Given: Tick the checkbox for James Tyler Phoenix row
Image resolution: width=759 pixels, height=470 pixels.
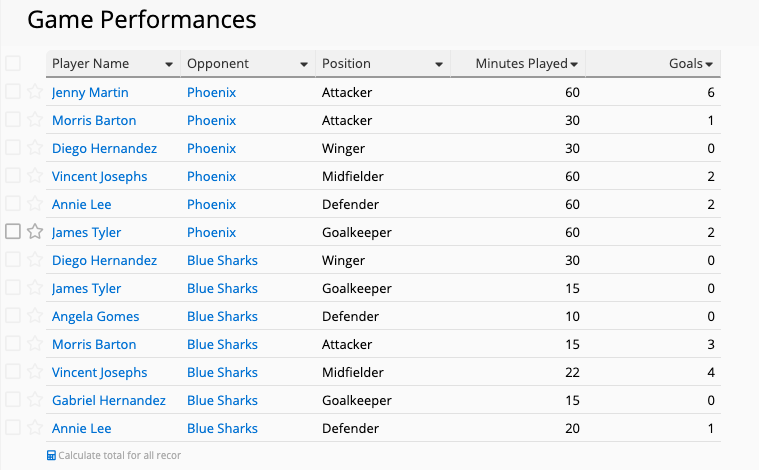Looking at the screenshot, I should [x=13, y=232].
